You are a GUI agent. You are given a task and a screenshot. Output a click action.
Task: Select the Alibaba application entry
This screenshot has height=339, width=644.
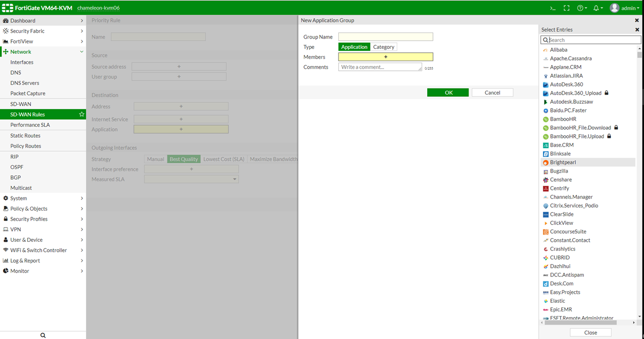point(558,50)
